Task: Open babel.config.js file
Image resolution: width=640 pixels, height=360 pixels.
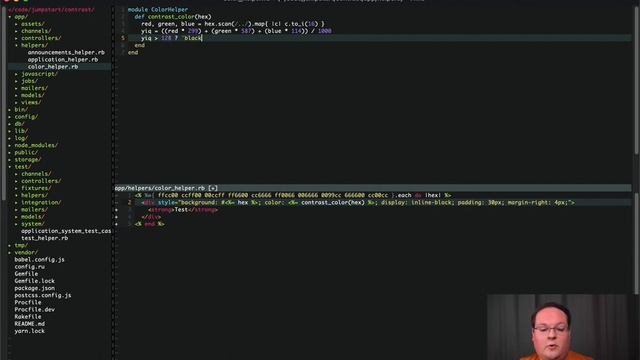Action: click(39, 260)
